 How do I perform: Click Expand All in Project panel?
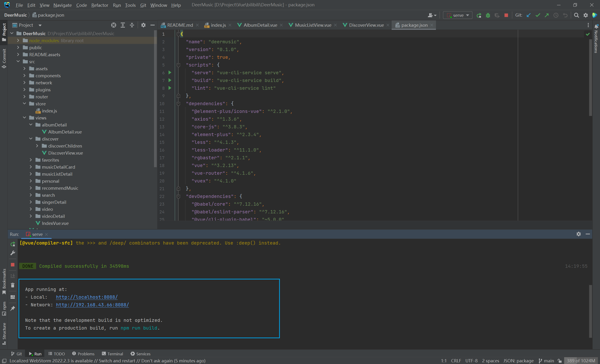[123, 25]
